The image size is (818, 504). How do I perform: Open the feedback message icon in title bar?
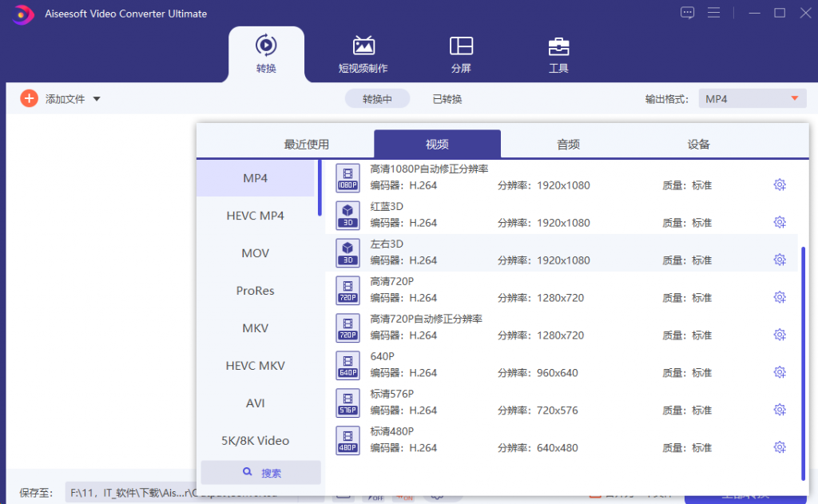(x=687, y=13)
